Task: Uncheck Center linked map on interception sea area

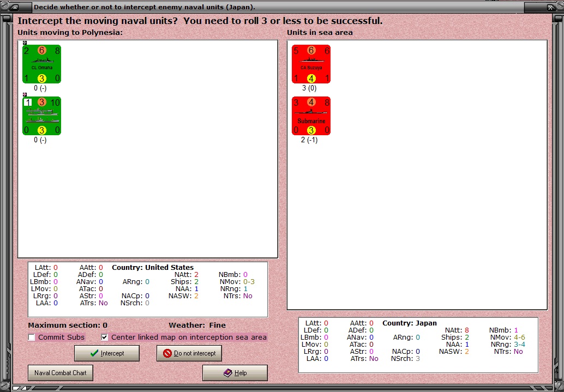Action: [104, 337]
